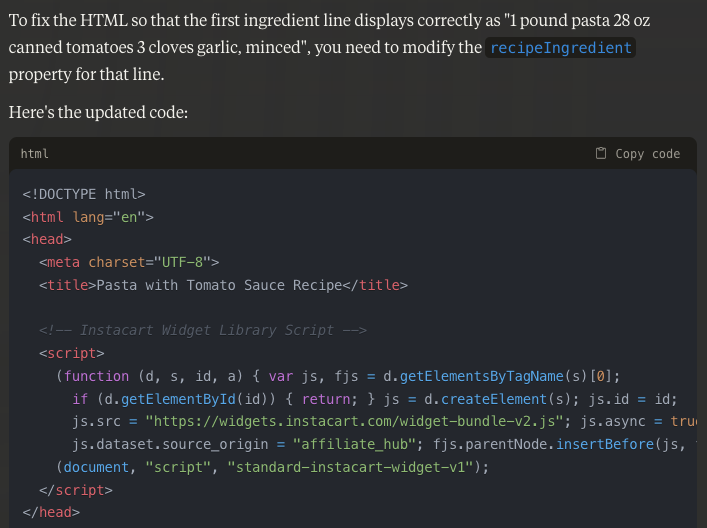Click the "affiliate_hub" string in code
This screenshot has height=528, width=707.
point(354,445)
